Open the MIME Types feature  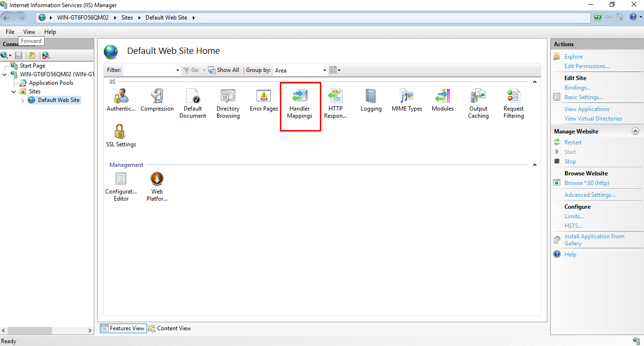click(407, 100)
